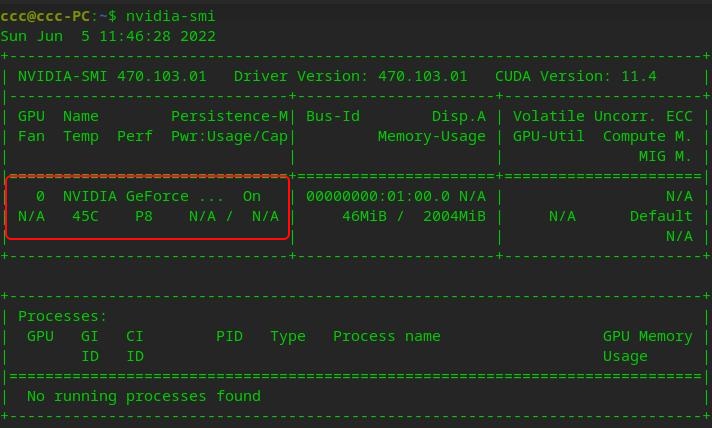Click the Memory-Usage header

431,136
